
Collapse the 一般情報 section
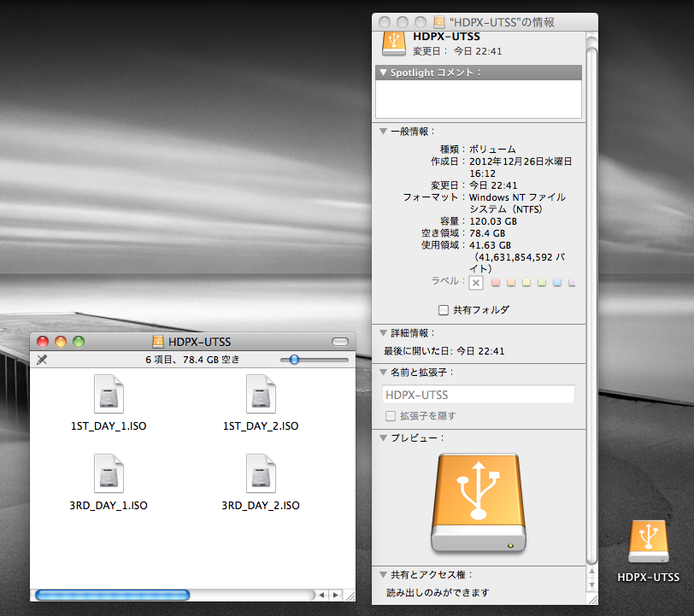[383, 131]
